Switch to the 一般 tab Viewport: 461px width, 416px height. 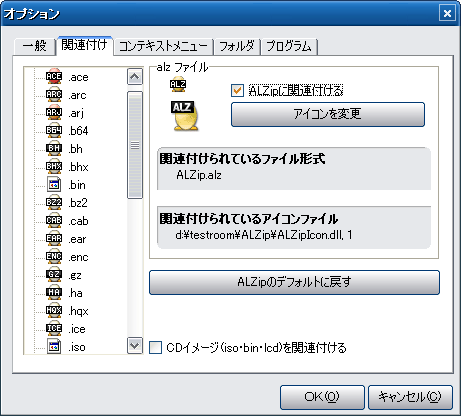click(x=34, y=46)
